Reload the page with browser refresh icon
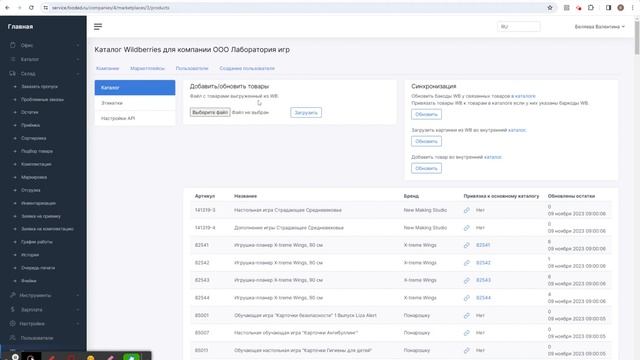The height and width of the screenshot is (360, 640). [31, 8]
